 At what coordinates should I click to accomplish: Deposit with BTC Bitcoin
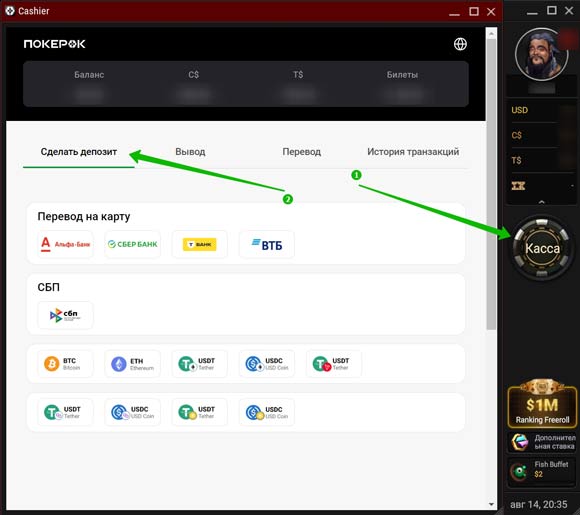65,364
